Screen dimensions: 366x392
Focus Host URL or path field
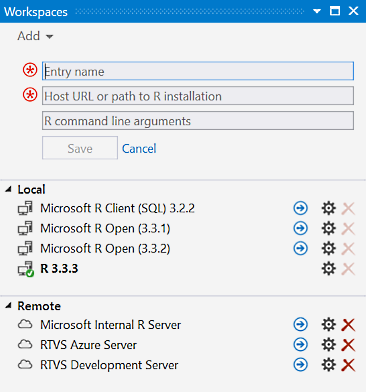pyautogui.click(x=198, y=96)
